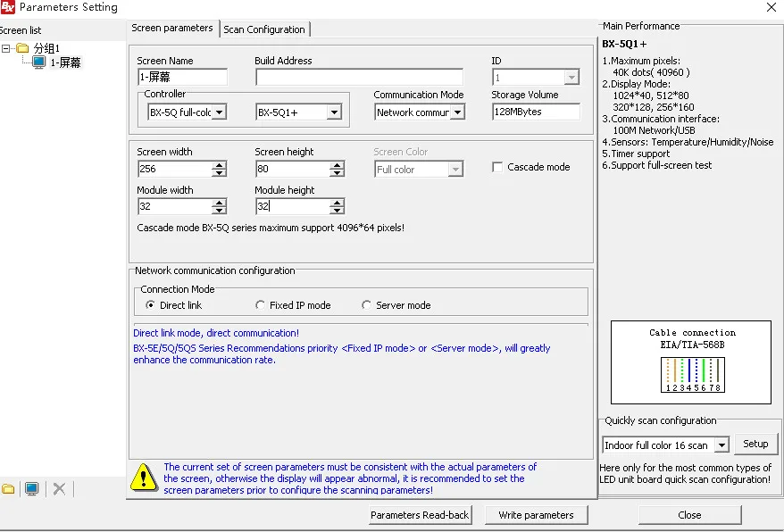
Task: Click the Screen width value field
Action: [x=174, y=169]
